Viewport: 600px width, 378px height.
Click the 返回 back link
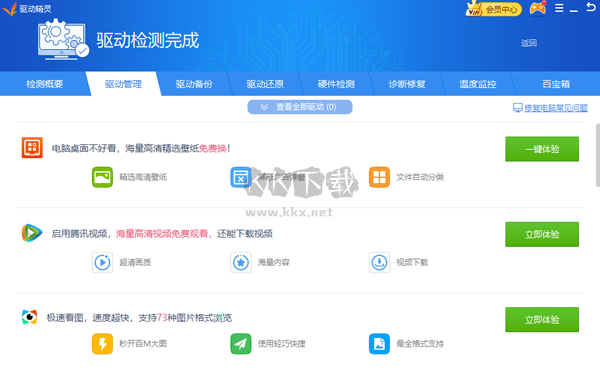point(529,43)
